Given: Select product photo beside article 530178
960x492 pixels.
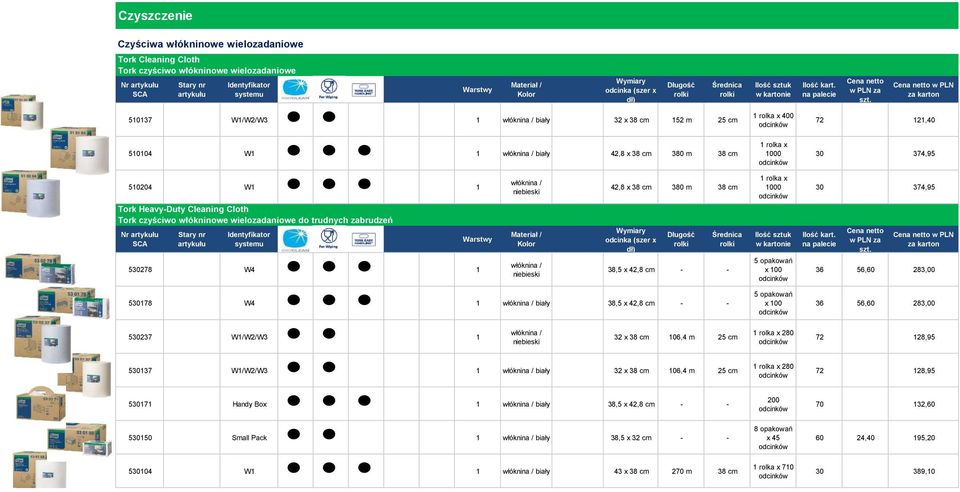Looking at the screenshot, I should 73,302.
